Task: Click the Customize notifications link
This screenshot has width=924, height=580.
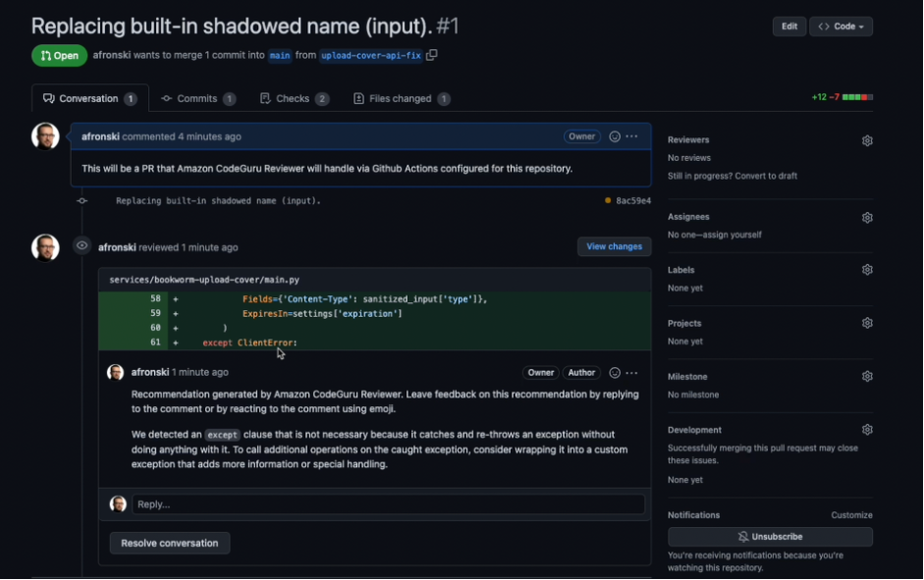Action: pos(851,514)
